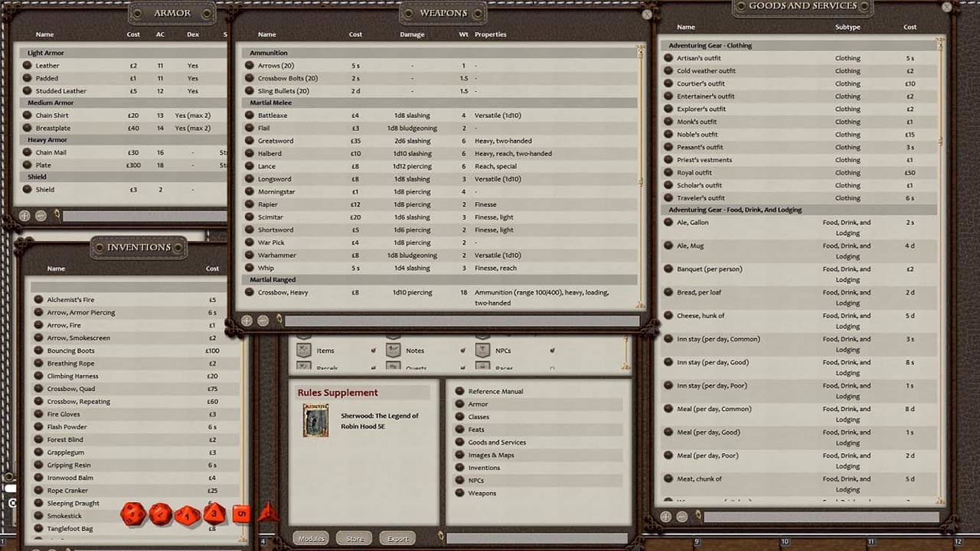Enable the Races export checkbox
The width and height of the screenshot is (980, 551).
pos(552,367)
